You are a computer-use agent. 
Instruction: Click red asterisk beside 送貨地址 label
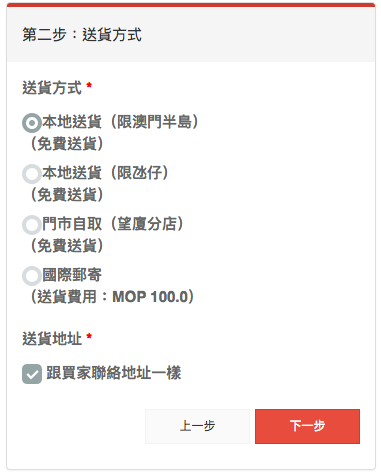[89, 336]
